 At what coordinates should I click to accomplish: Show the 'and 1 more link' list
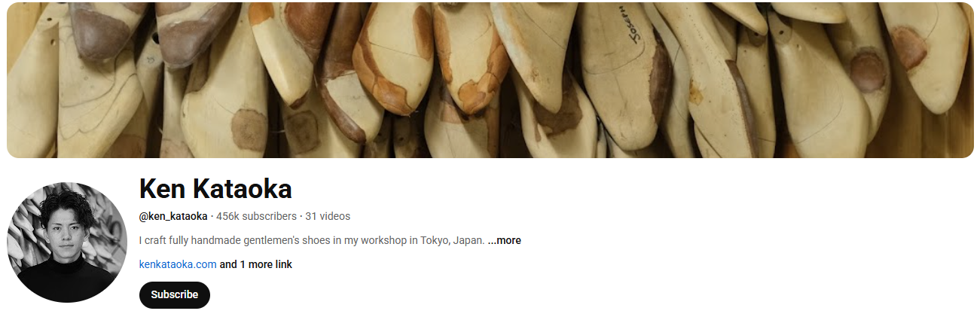click(x=256, y=264)
